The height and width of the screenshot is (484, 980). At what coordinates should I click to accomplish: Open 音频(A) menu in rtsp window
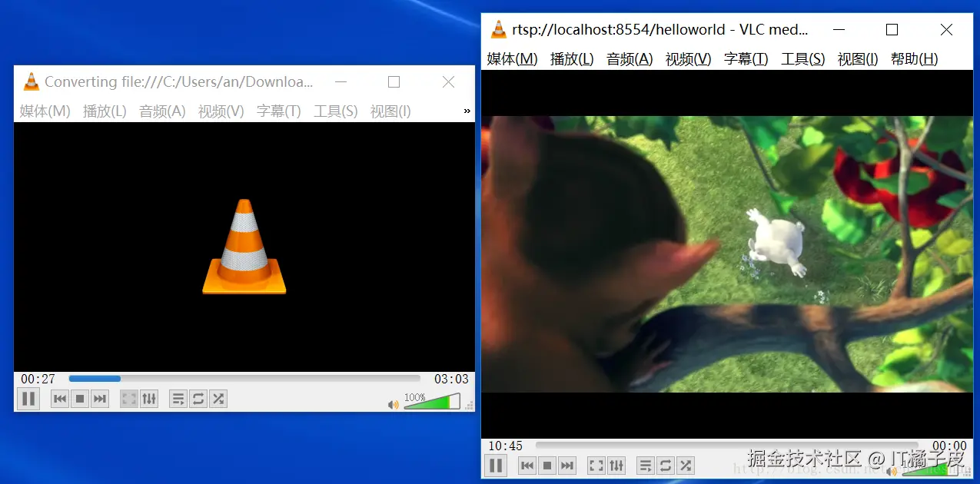point(630,59)
